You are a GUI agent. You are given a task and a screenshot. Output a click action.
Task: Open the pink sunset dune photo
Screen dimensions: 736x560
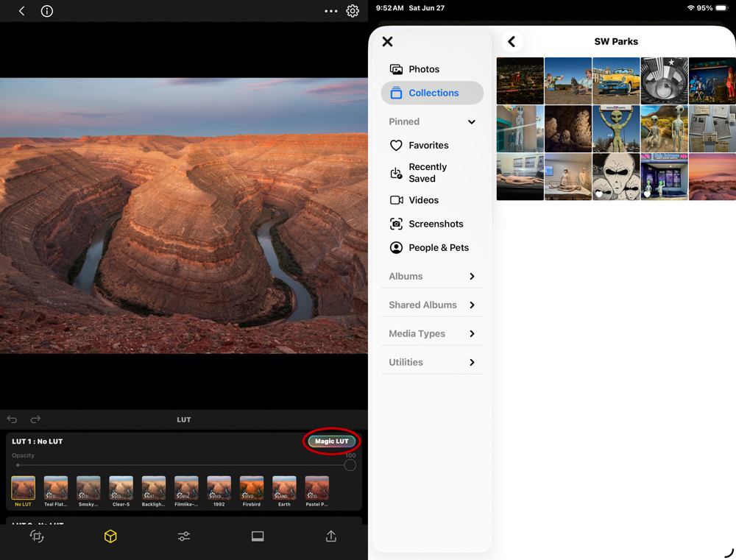(x=712, y=177)
